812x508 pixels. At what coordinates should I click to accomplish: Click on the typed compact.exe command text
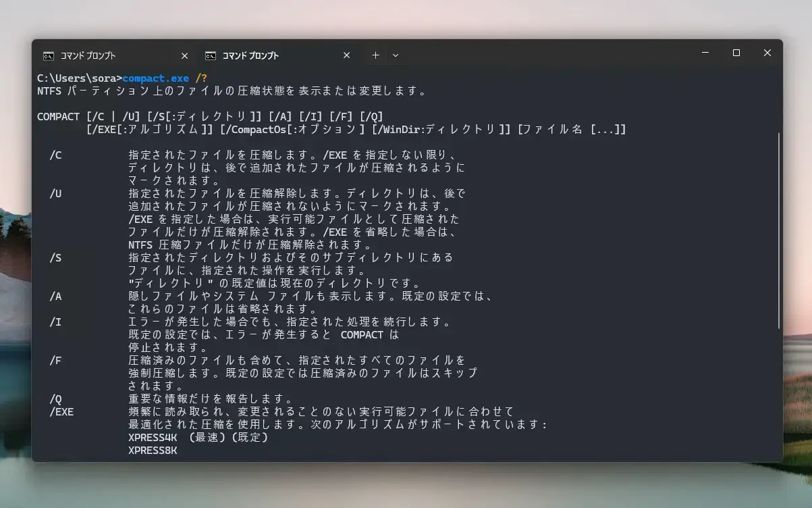pyautogui.click(x=156, y=78)
